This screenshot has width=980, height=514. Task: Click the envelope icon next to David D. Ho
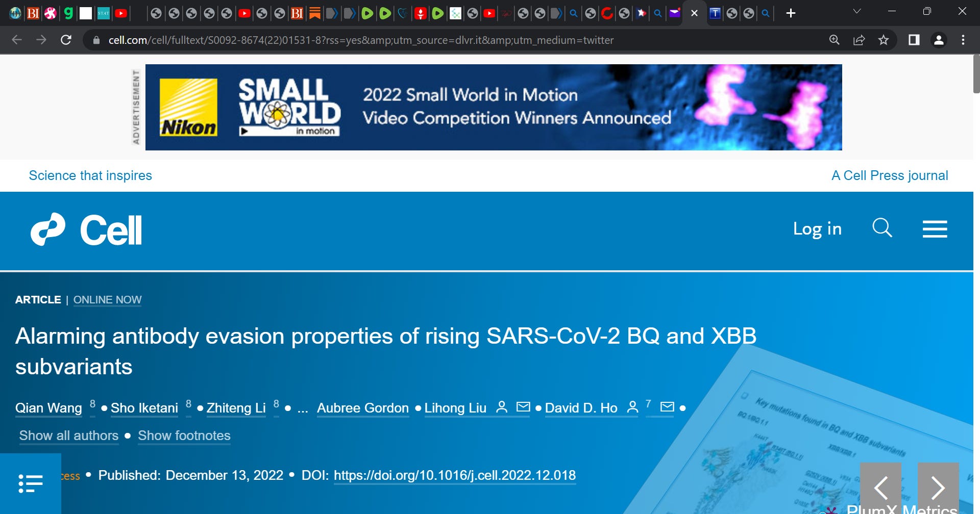point(667,407)
